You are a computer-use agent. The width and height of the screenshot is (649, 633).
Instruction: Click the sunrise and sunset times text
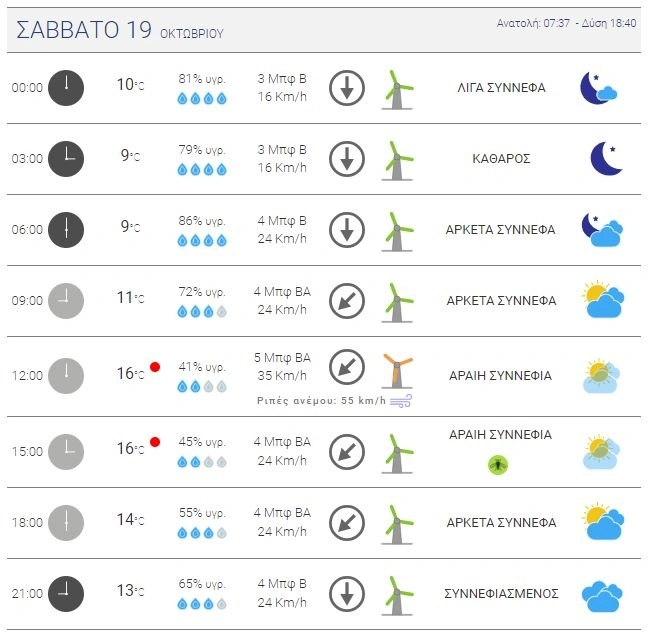(567, 23)
